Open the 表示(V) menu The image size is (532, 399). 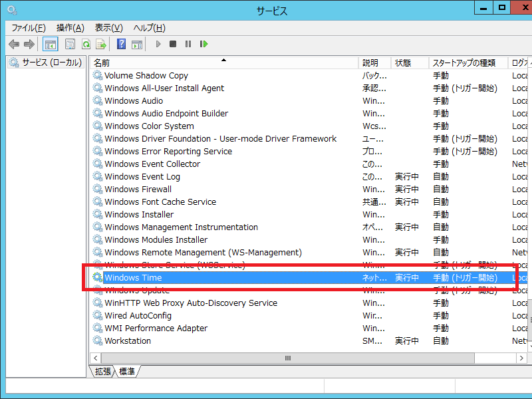coord(108,28)
